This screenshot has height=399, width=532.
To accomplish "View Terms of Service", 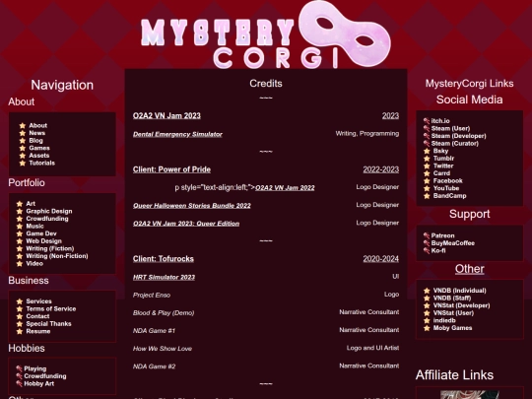I will (x=51, y=308).
